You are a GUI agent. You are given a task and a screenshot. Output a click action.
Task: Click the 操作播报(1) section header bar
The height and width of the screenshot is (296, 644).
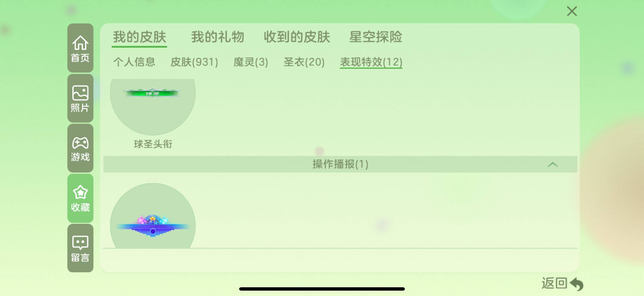pyautogui.click(x=340, y=164)
